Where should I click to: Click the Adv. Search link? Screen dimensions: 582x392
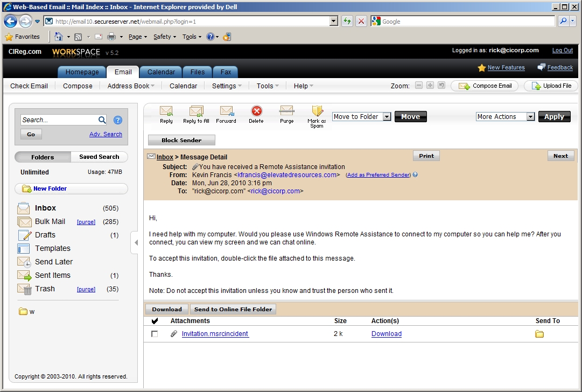(106, 134)
